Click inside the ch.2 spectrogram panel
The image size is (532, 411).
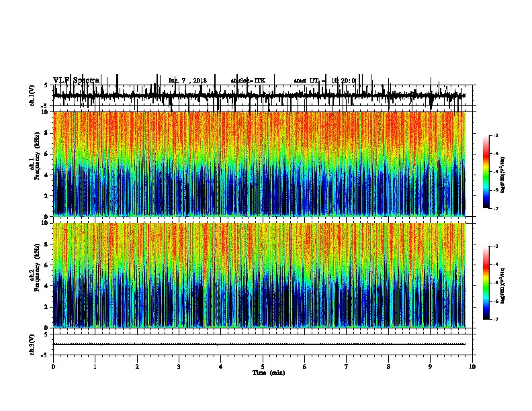point(259,275)
